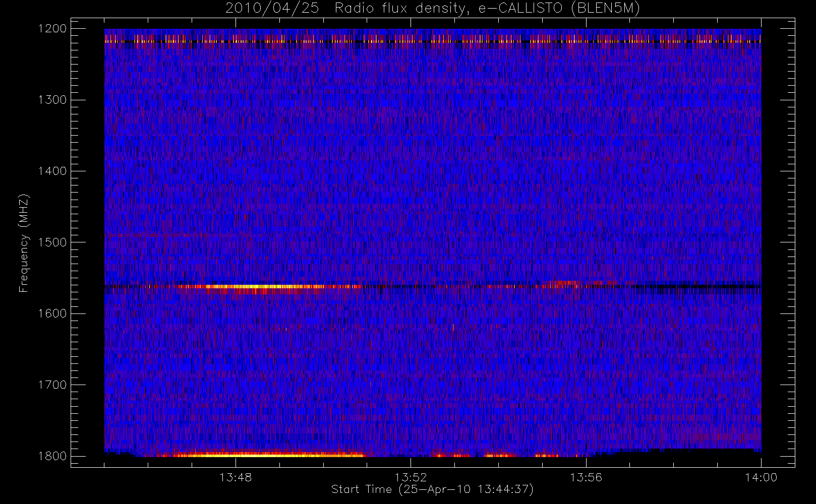The height and width of the screenshot is (504, 816).
Task: Click the 14:00 time tick label
Action: click(x=761, y=477)
